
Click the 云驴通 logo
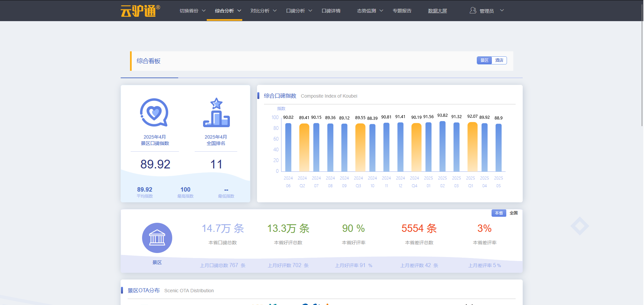[x=140, y=11]
